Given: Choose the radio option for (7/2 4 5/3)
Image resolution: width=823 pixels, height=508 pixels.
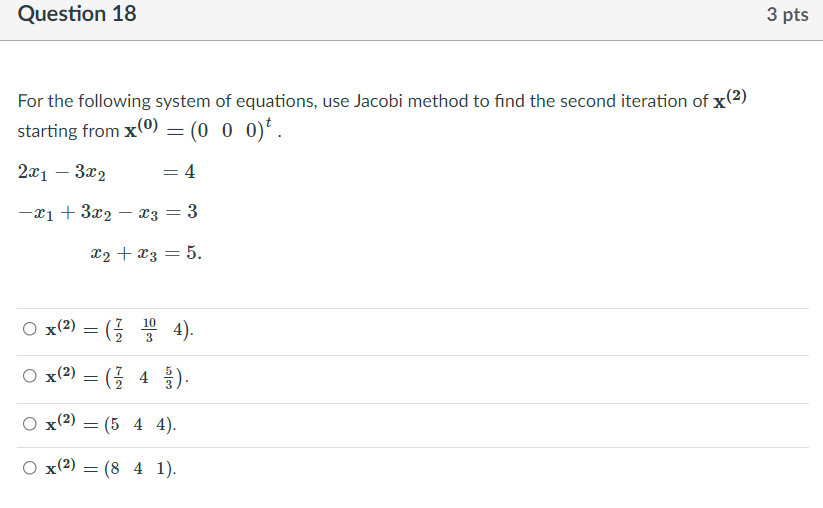Looking at the screenshot, I should (x=30, y=376).
